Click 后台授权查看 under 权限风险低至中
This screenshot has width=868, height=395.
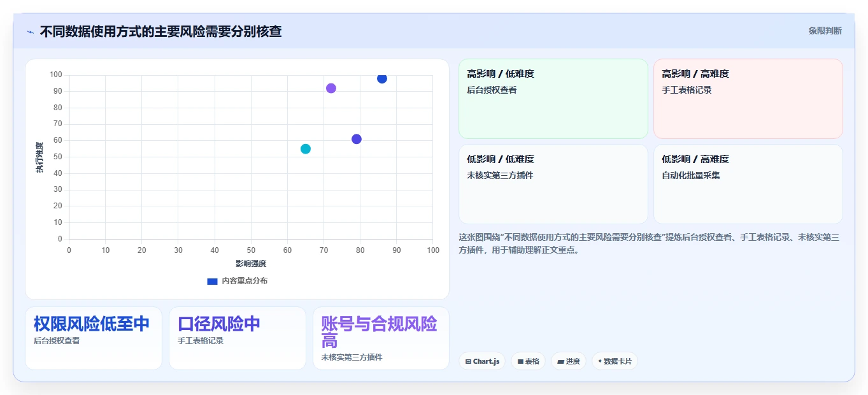(57, 341)
